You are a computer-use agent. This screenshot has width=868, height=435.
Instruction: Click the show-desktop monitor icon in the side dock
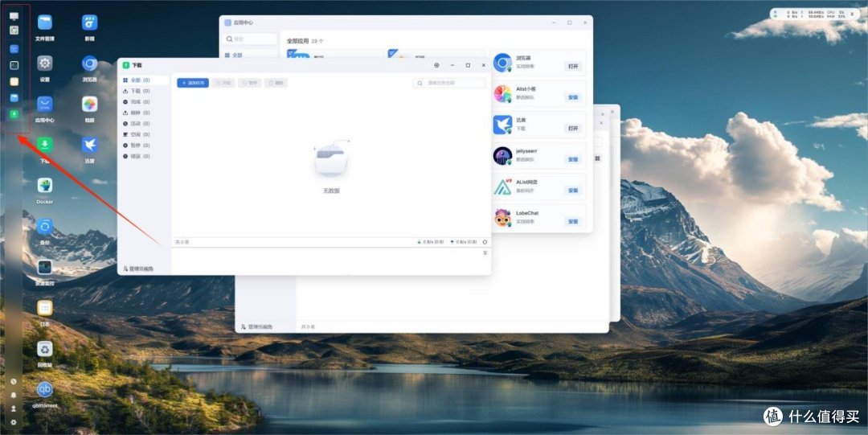pyautogui.click(x=14, y=16)
